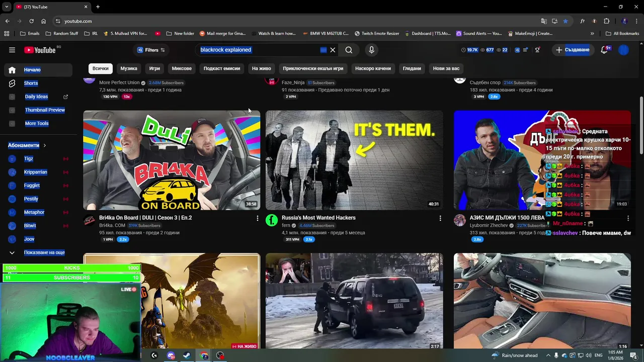Screen dimensions: 644x362
Task: Show hidden bookmarks with the double chevron
Action: [x=592, y=34]
